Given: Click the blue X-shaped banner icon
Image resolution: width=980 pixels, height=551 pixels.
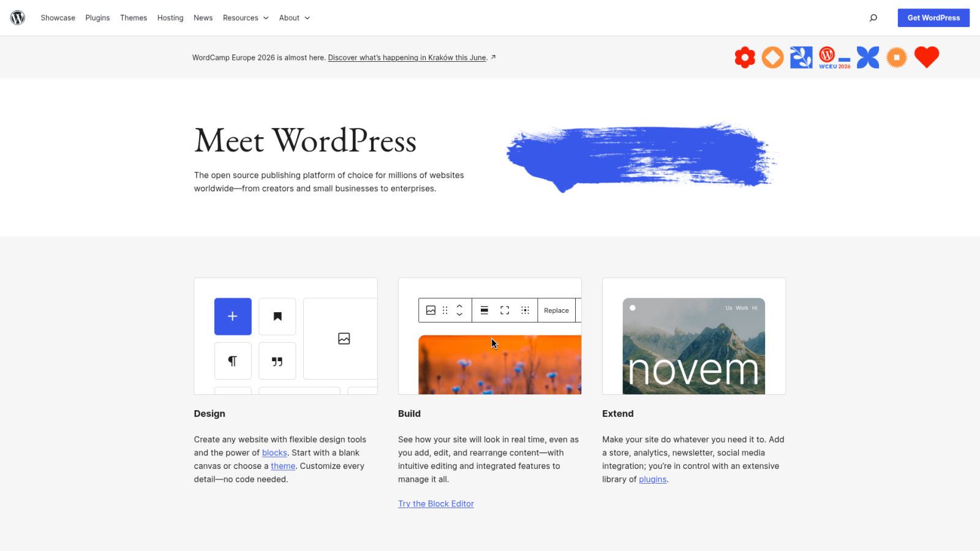Looking at the screenshot, I should [868, 58].
